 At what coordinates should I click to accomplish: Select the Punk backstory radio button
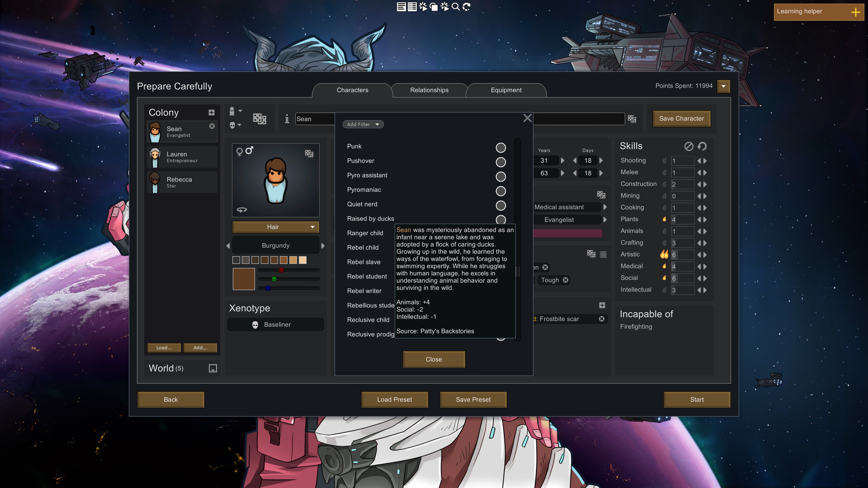501,148
